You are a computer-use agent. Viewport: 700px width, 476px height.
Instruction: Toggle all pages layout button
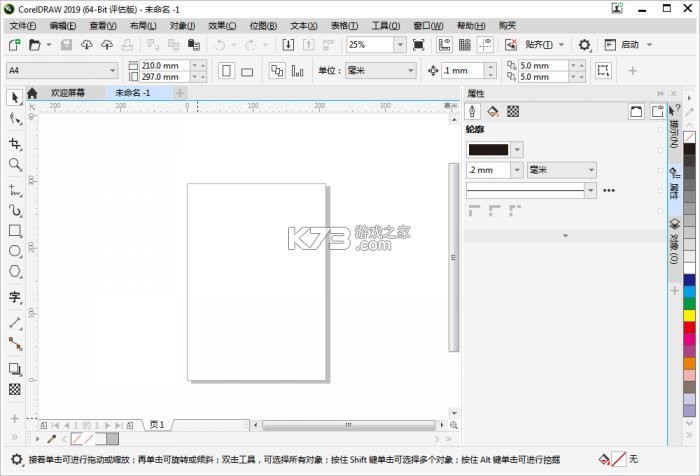[x=277, y=71]
